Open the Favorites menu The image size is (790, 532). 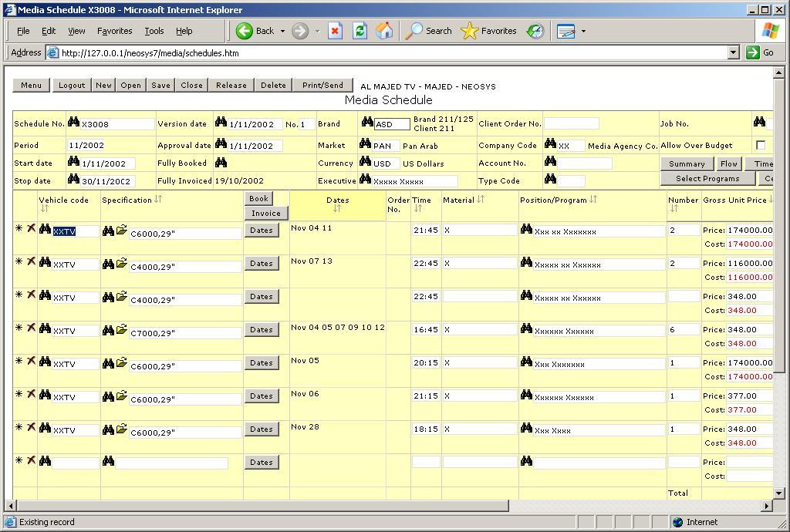[114, 31]
